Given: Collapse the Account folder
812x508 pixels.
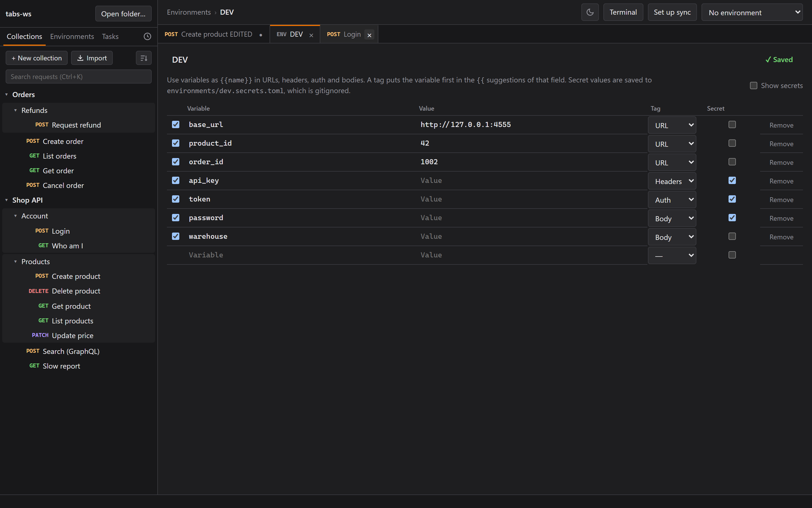Looking at the screenshot, I should coord(16,216).
